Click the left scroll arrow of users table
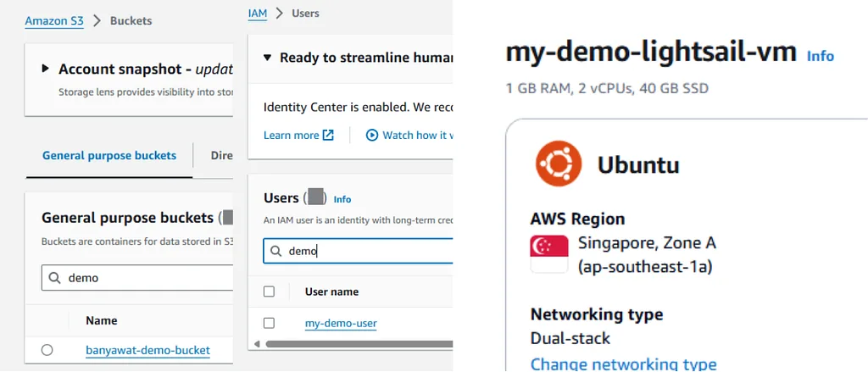Viewport: 868px width, 372px height. [257, 344]
